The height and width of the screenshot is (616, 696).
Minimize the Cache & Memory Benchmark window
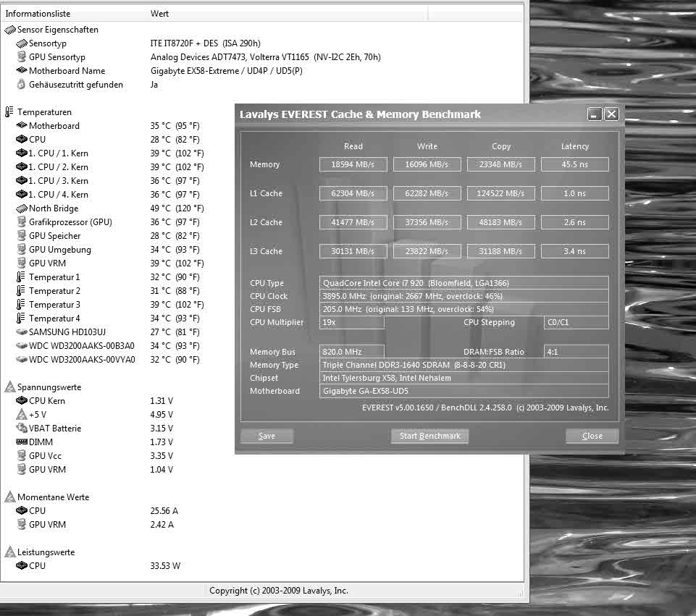595,114
